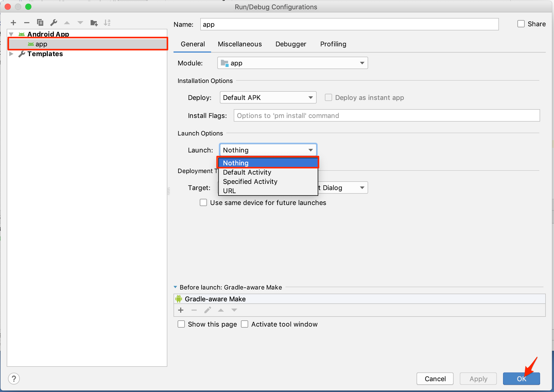554x392 pixels.
Task: Add a before-launch task with plus icon
Action: click(181, 310)
